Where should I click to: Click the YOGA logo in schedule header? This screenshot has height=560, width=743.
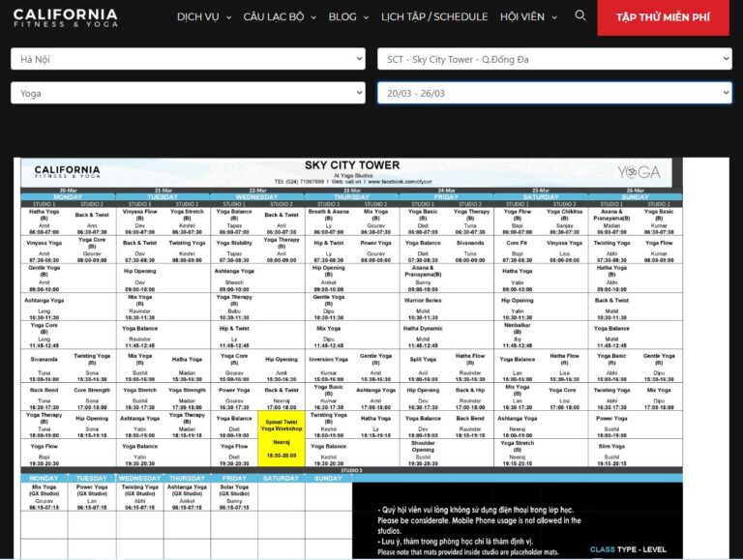coord(639,172)
